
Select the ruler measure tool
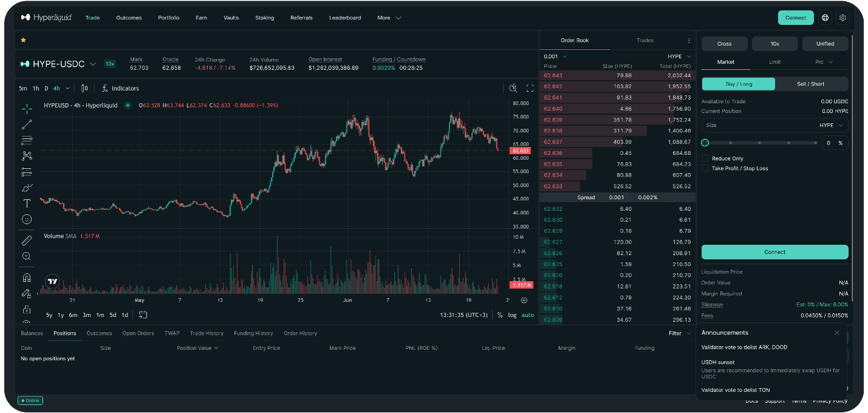pos(27,241)
